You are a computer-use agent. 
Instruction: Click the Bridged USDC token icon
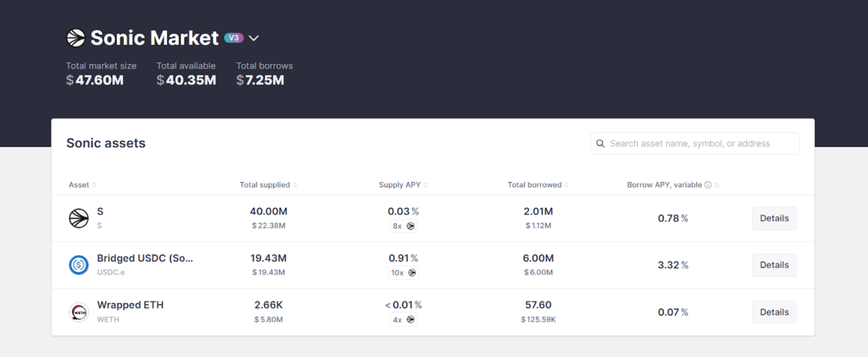[x=79, y=265]
